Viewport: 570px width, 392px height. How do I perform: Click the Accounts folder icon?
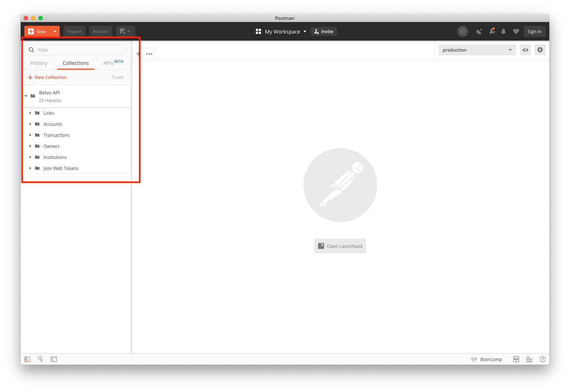[37, 124]
